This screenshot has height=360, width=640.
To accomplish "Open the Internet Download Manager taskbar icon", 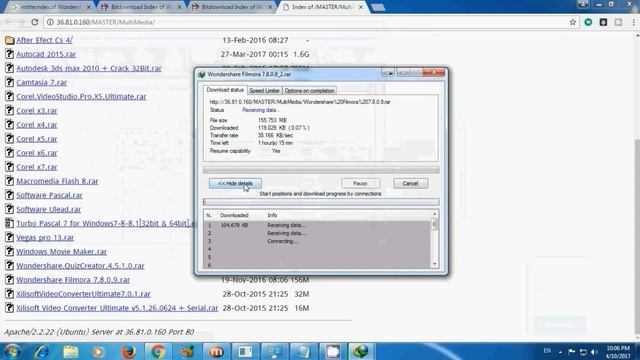I will point(361,351).
